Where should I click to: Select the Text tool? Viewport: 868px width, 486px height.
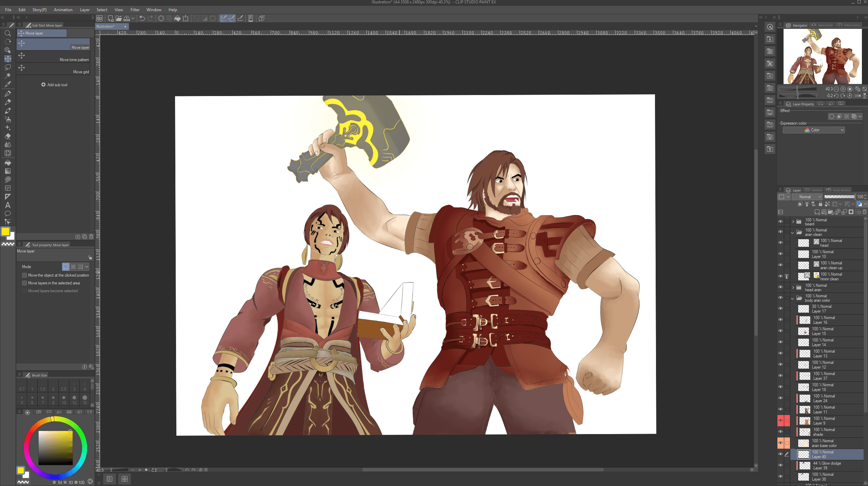[x=7, y=205]
